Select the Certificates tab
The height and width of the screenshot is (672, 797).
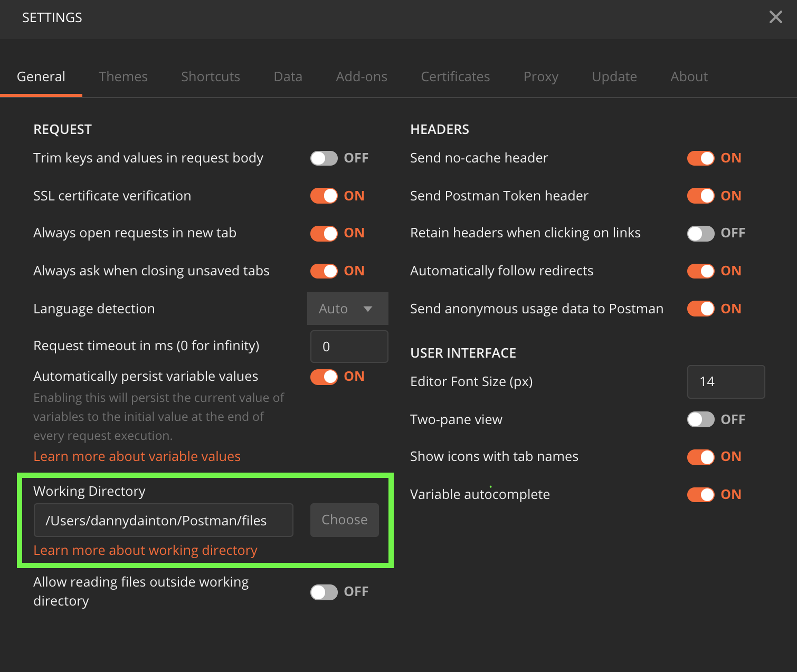click(456, 76)
